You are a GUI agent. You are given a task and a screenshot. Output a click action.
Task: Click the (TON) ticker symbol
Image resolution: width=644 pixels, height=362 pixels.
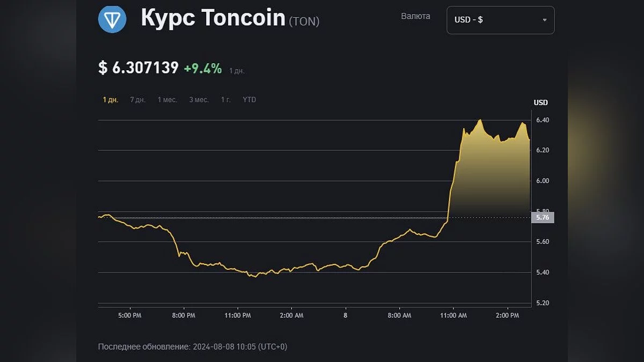(x=304, y=21)
